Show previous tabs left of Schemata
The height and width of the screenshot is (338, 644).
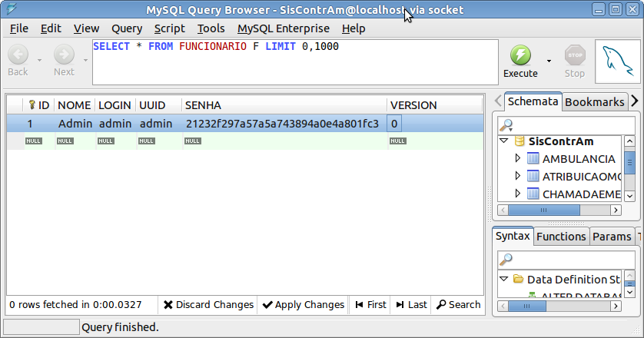(498, 101)
